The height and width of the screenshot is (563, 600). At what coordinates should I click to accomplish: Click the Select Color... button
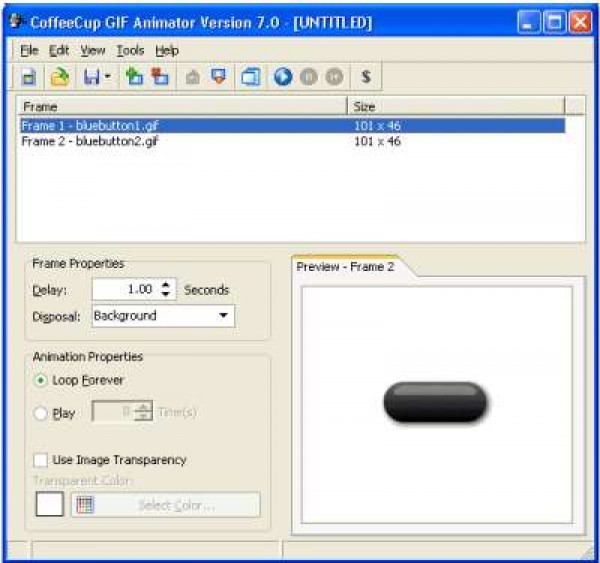tap(166, 505)
